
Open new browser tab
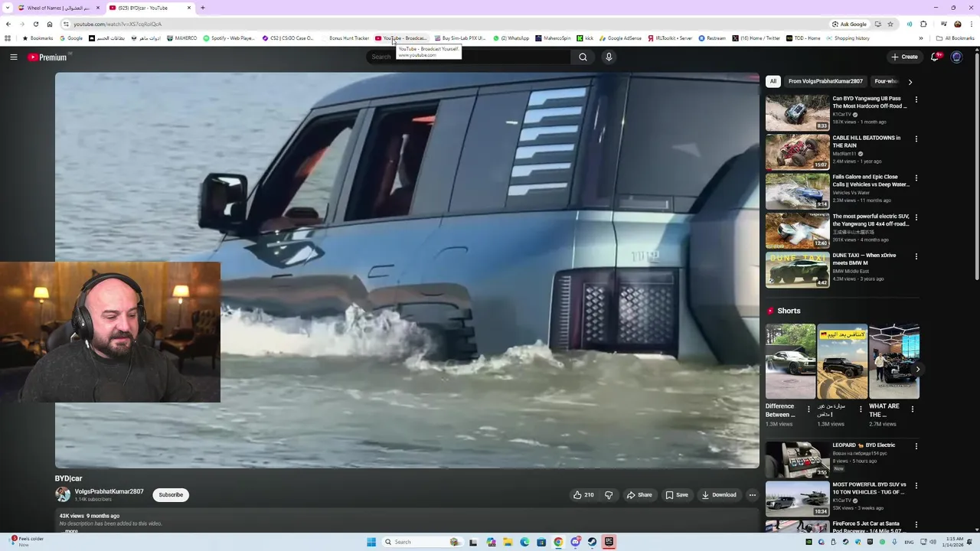[202, 8]
